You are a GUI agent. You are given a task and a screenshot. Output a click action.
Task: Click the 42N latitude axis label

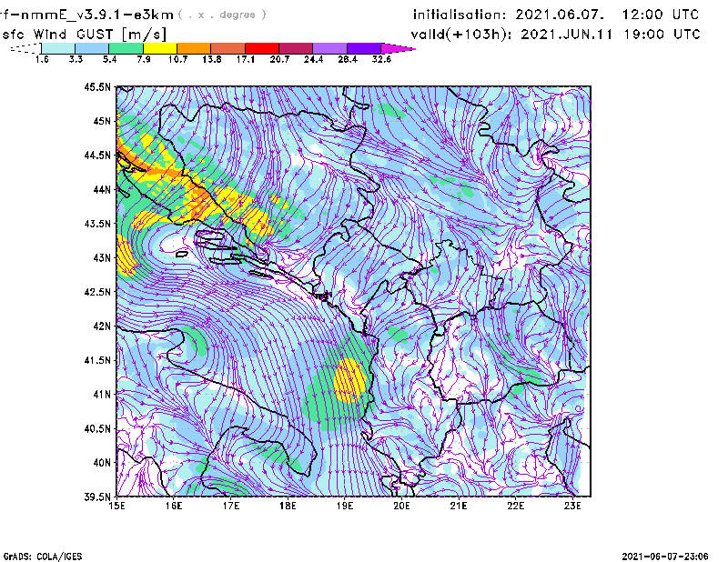pyautogui.click(x=100, y=326)
